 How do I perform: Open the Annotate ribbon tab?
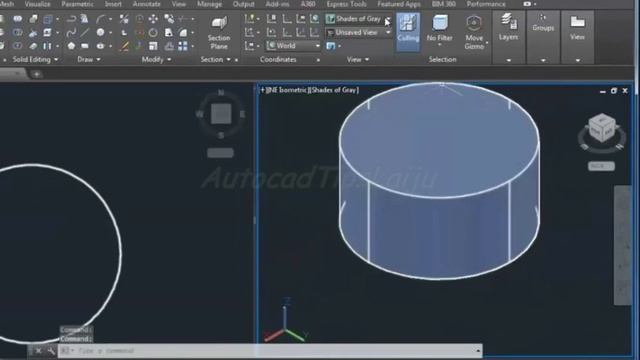(x=147, y=4)
